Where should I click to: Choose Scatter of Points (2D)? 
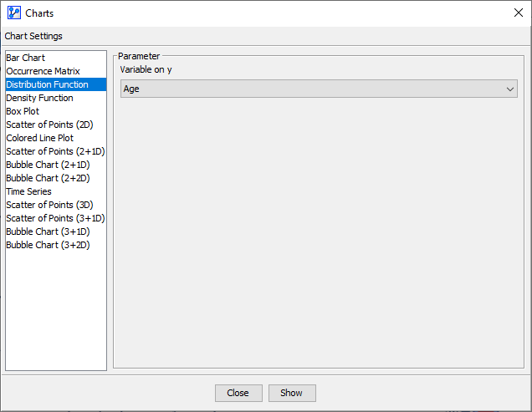(x=49, y=125)
